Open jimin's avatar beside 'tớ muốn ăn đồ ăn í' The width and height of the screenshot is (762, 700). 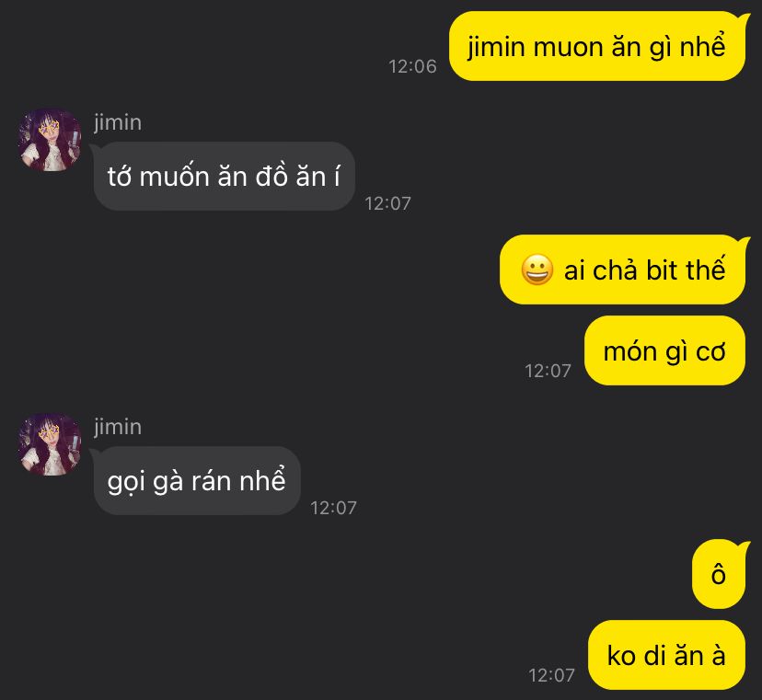(50, 140)
